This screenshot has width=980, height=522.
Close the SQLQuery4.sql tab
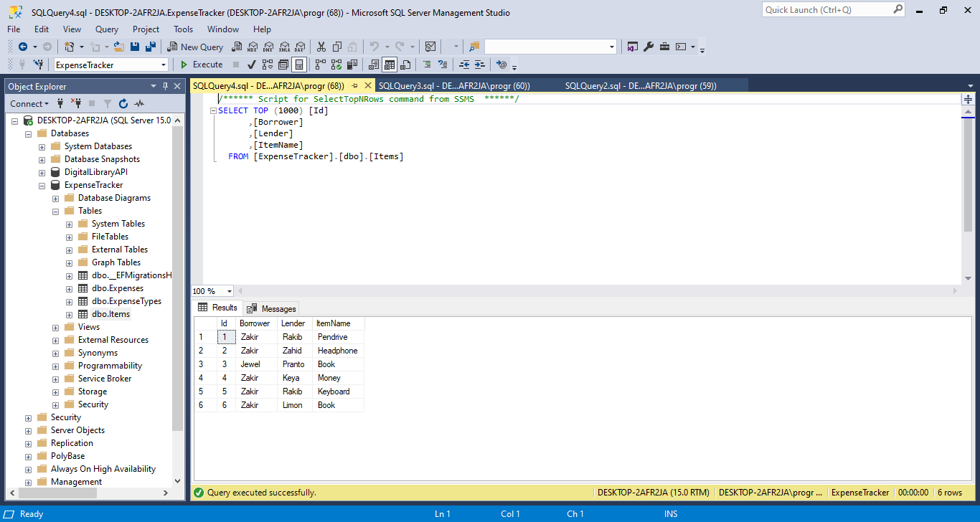coord(367,86)
